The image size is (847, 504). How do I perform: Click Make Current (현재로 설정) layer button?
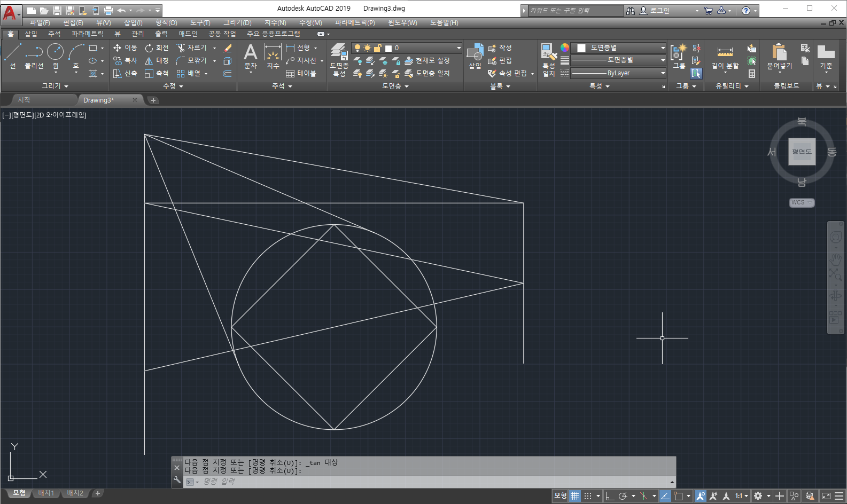[427, 60]
